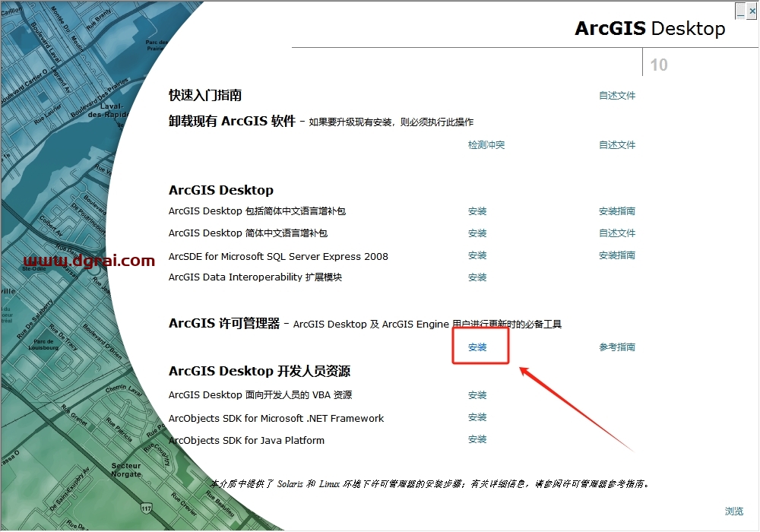This screenshot has height=532, width=760.
Task: Click 安装 for ArcGIS Desktop 简体中文语言增补包
Action: coord(477,233)
